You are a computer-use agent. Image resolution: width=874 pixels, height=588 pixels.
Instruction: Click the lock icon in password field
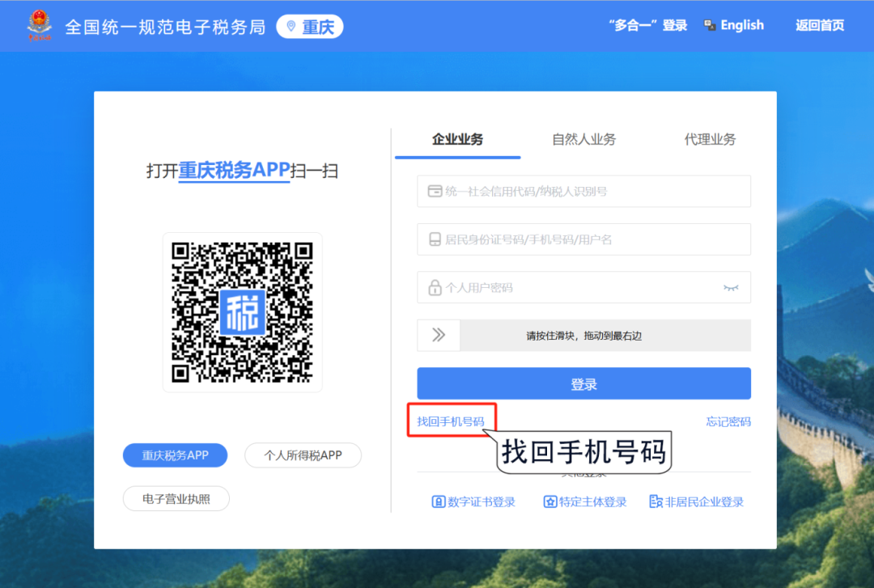[435, 287]
